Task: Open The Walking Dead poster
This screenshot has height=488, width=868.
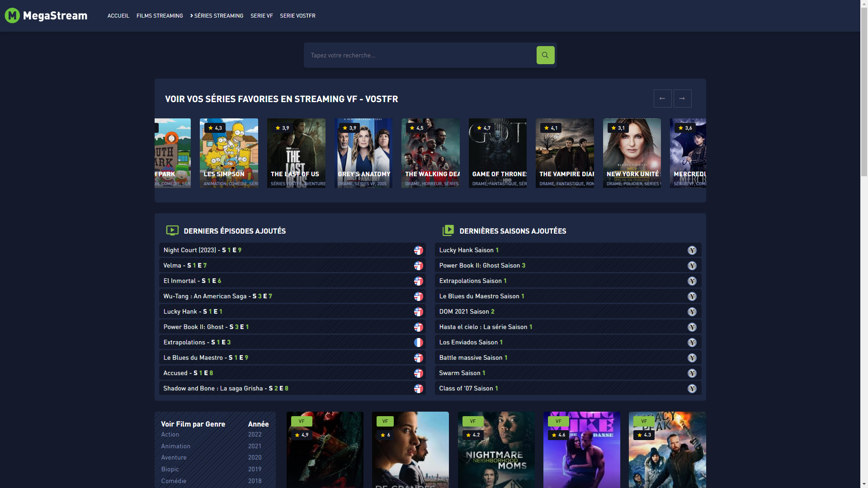Action: (430, 153)
